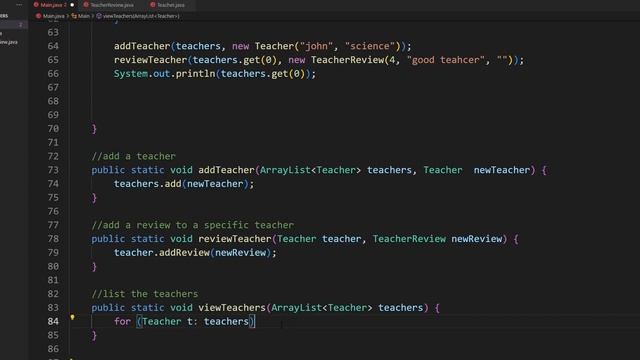
Task: Click Main.java in the breadcrumb path
Action: tap(53, 16)
